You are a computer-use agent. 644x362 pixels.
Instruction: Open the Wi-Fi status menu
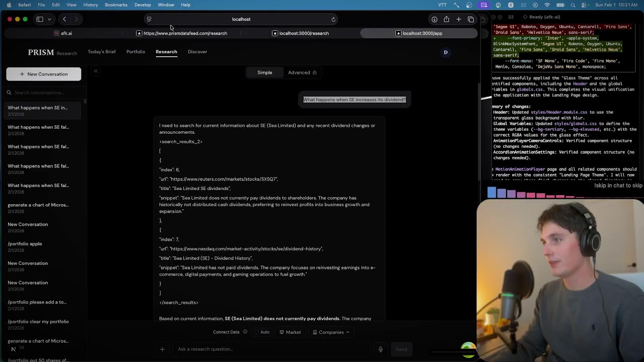point(547,5)
